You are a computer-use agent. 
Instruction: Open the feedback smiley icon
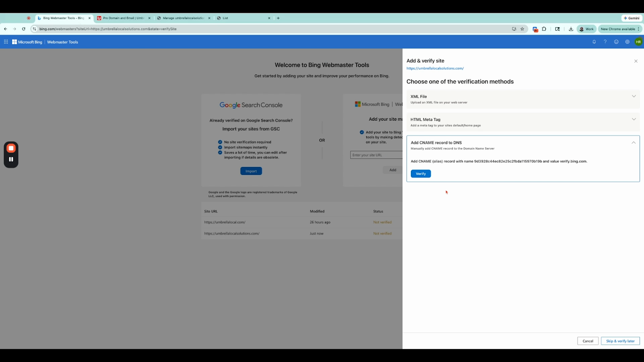click(616, 42)
